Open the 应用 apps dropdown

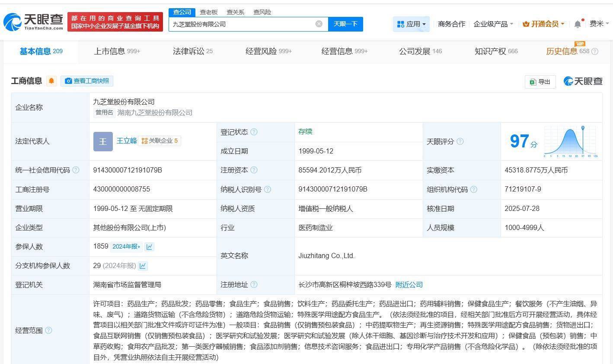[412, 24]
